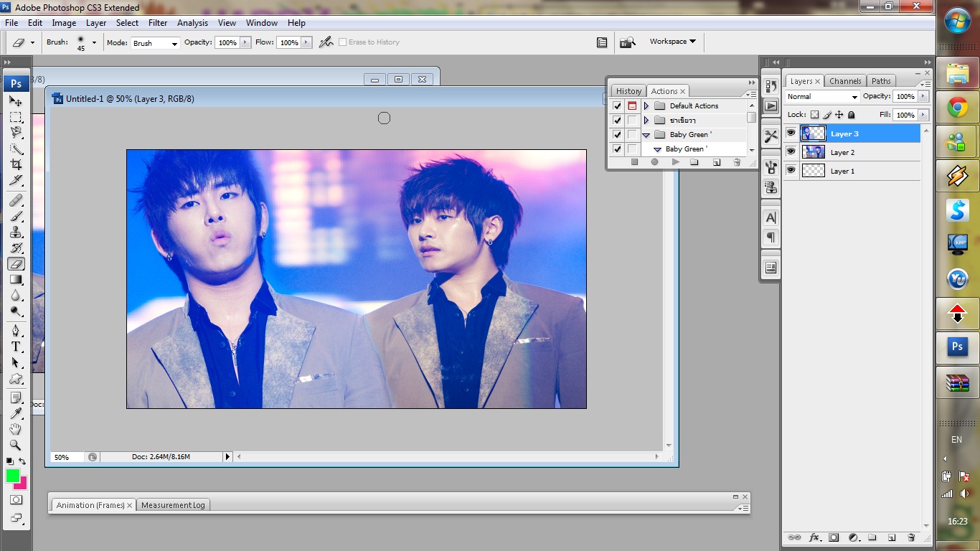980x551 pixels.
Task: Select the Gradient tool
Action: (16, 279)
